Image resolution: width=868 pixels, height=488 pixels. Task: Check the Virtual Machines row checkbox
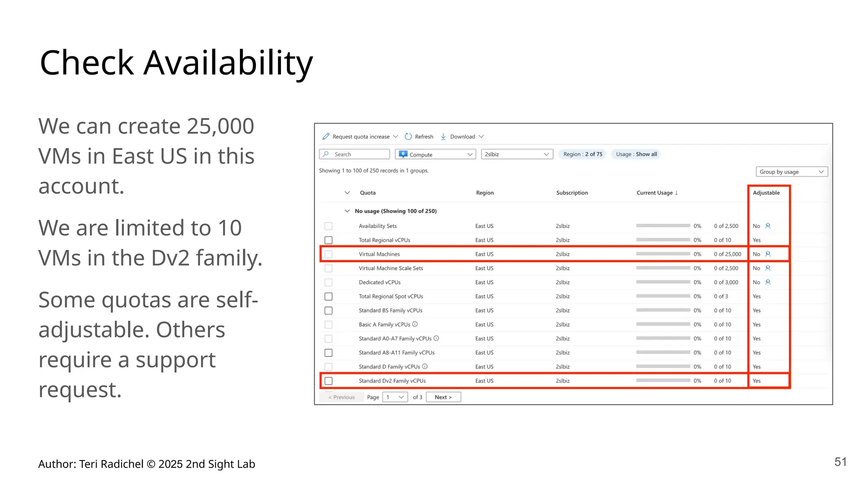point(328,254)
